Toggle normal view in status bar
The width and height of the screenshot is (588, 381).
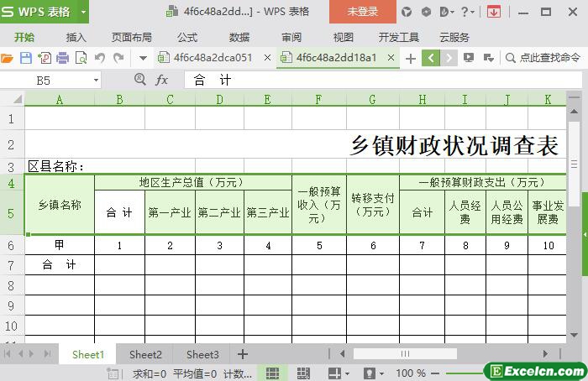coord(273,373)
